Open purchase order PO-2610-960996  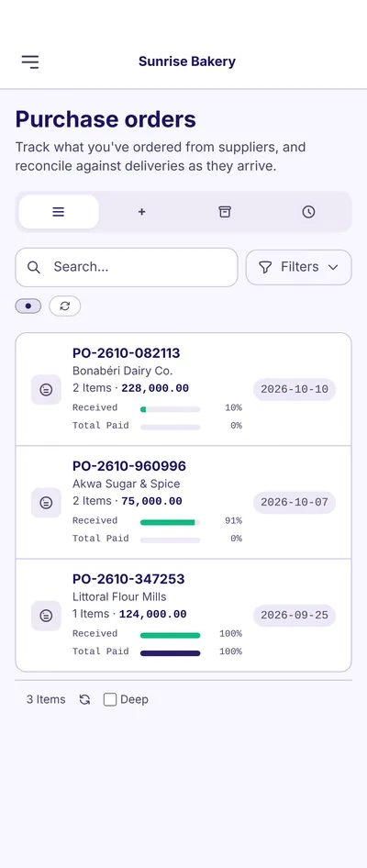129,466
